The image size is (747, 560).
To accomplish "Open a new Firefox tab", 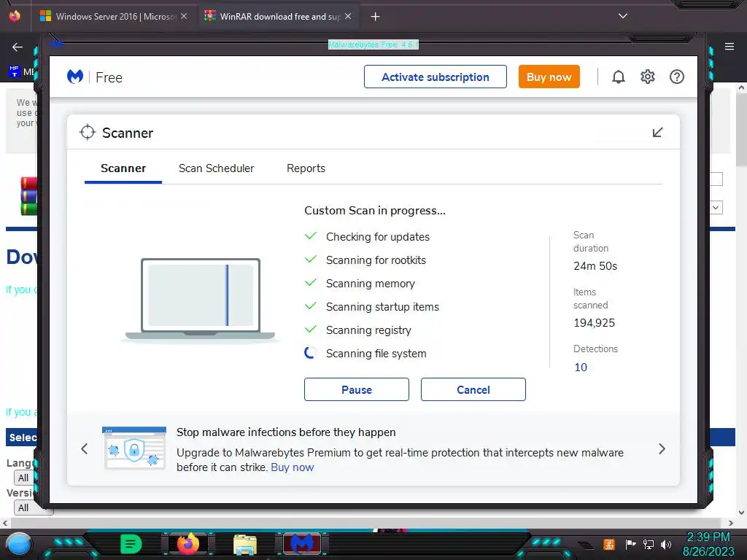I will coord(376,17).
